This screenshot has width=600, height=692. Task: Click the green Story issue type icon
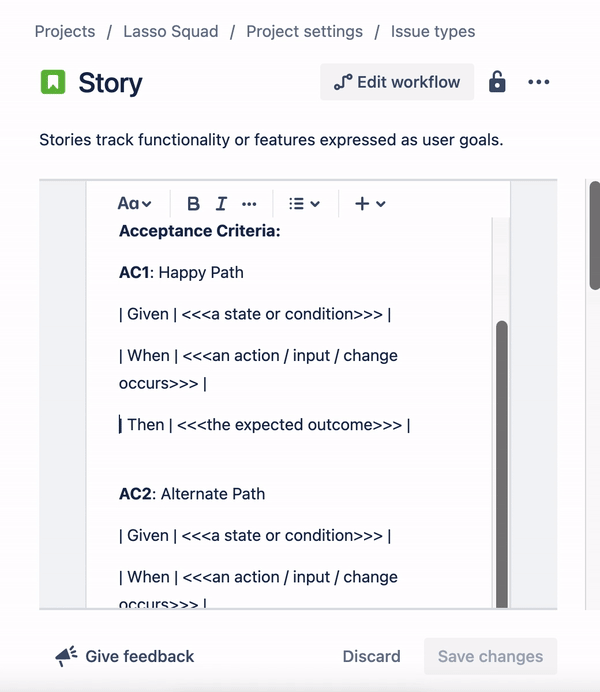point(53,82)
